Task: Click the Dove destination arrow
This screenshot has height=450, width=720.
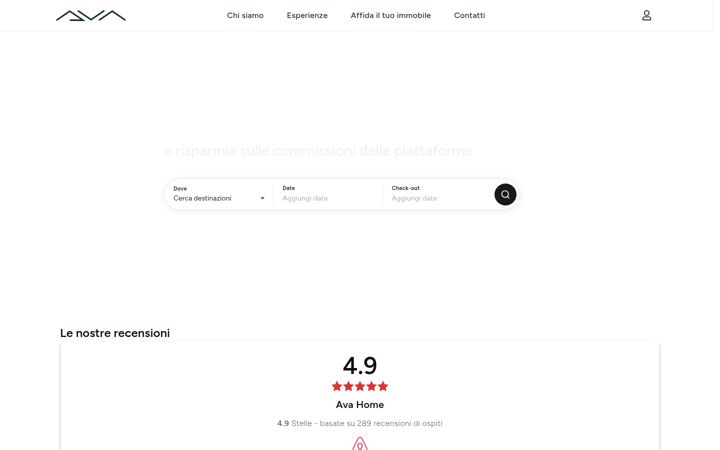Action: pyautogui.click(x=262, y=198)
